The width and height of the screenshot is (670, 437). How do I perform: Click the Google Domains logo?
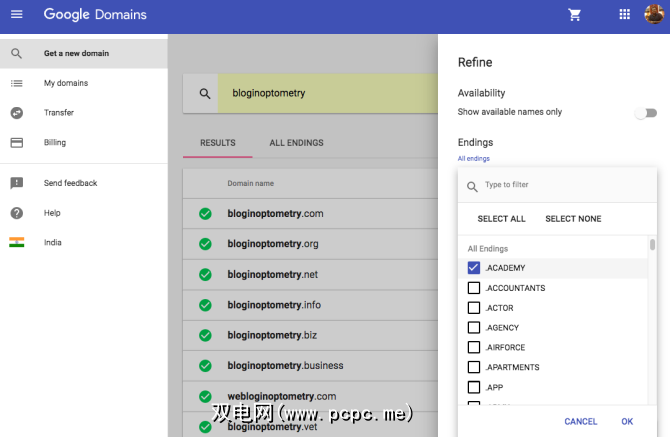tap(95, 15)
